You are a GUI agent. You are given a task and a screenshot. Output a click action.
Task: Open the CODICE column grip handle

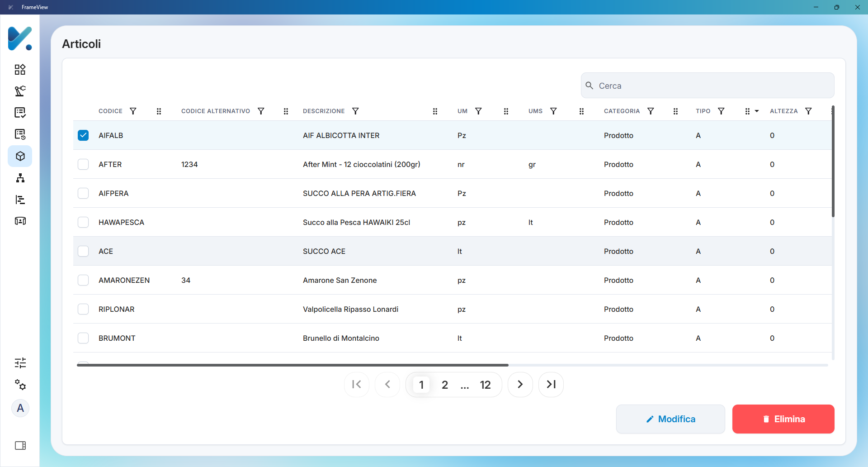click(x=159, y=111)
